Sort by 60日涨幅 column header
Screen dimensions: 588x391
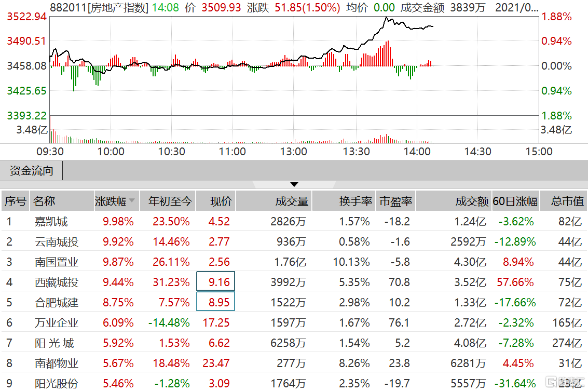(515, 201)
